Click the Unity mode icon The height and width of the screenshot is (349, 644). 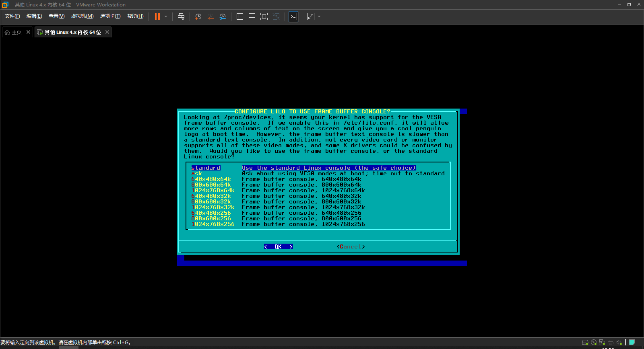point(276,16)
